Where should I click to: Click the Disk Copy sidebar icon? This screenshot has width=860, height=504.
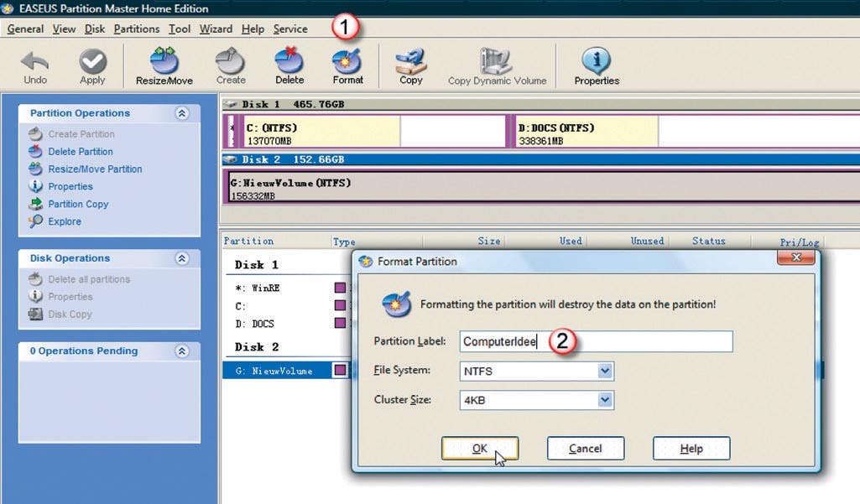pyautogui.click(x=35, y=314)
